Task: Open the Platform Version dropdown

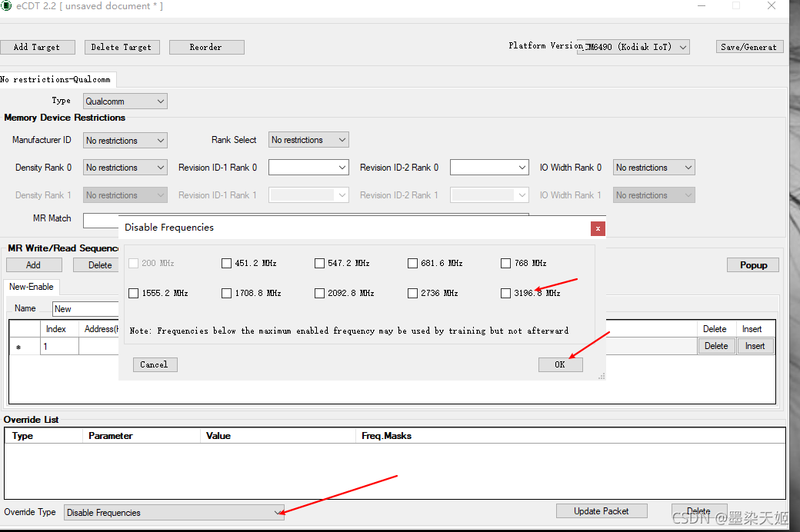Action: (633, 47)
